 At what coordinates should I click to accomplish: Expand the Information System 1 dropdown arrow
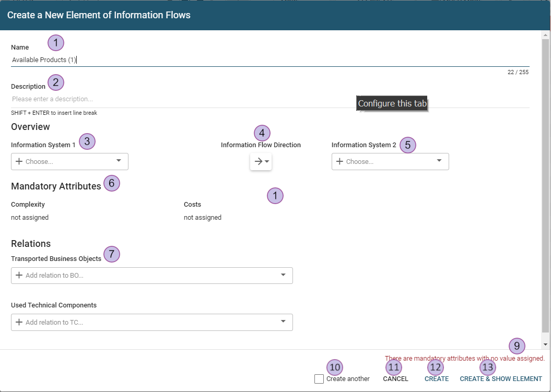[119, 161]
